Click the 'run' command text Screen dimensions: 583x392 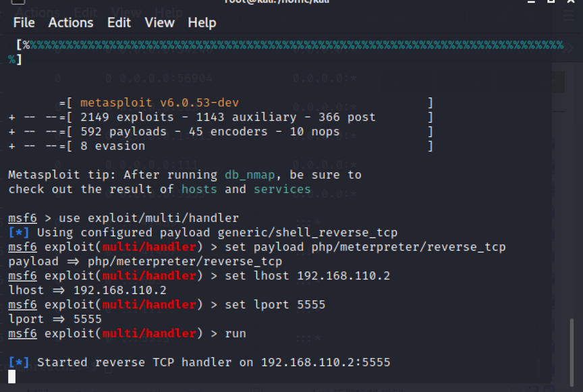pyautogui.click(x=235, y=333)
